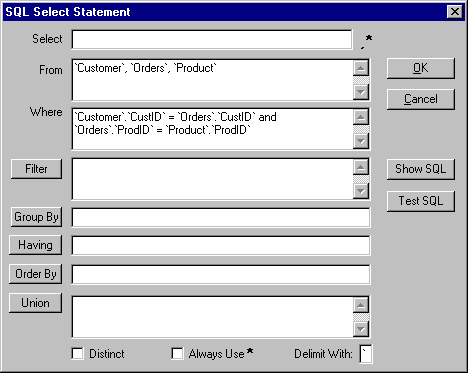
Task: Click inside the Filter text area
Action: pos(213,179)
